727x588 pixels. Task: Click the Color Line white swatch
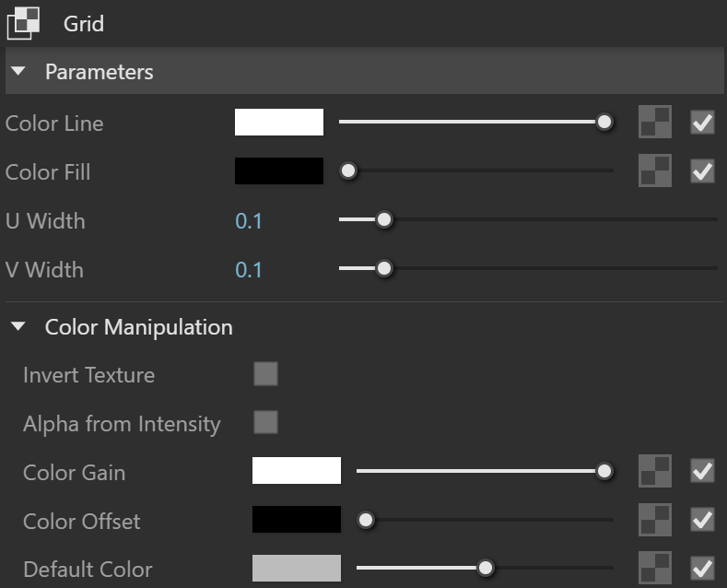click(279, 122)
